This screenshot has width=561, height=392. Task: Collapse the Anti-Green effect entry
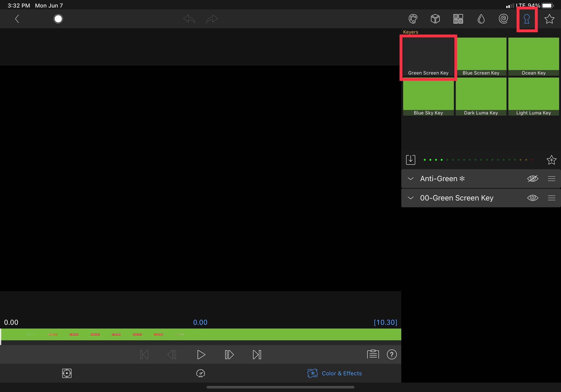click(x=411, y=179)
